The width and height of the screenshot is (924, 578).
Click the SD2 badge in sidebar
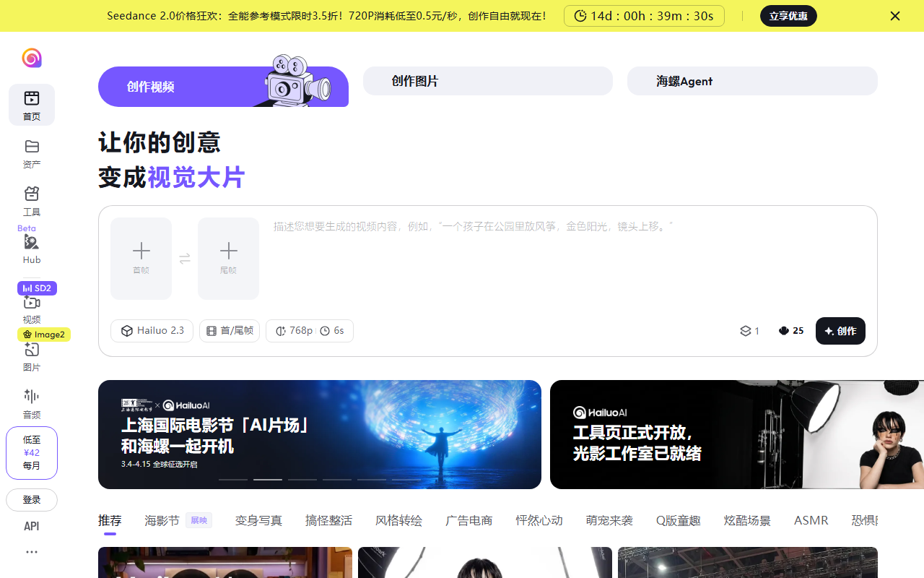[37, 288]
